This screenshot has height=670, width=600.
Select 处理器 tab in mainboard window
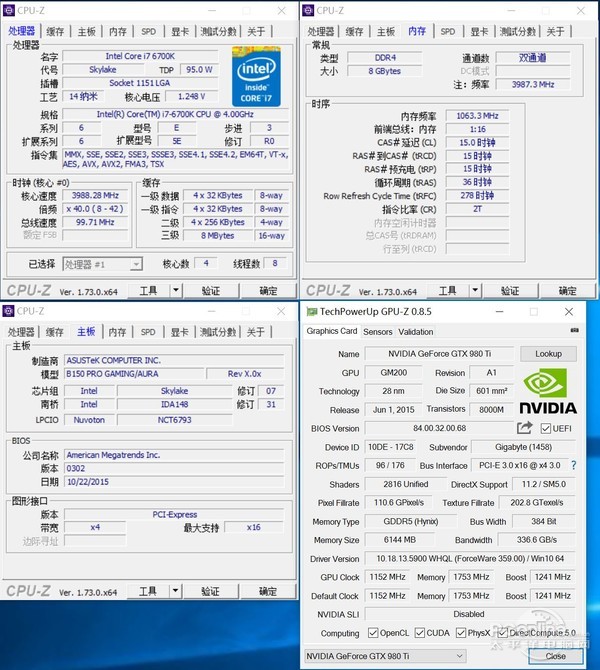pyautogui.click(x=21, y=332)
